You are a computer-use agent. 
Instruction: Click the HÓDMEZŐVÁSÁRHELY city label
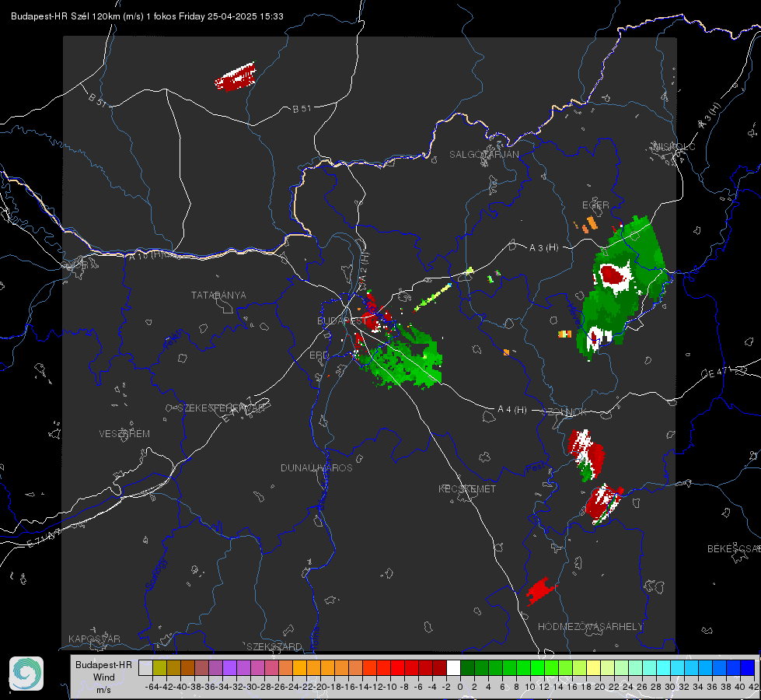(590, 627)
